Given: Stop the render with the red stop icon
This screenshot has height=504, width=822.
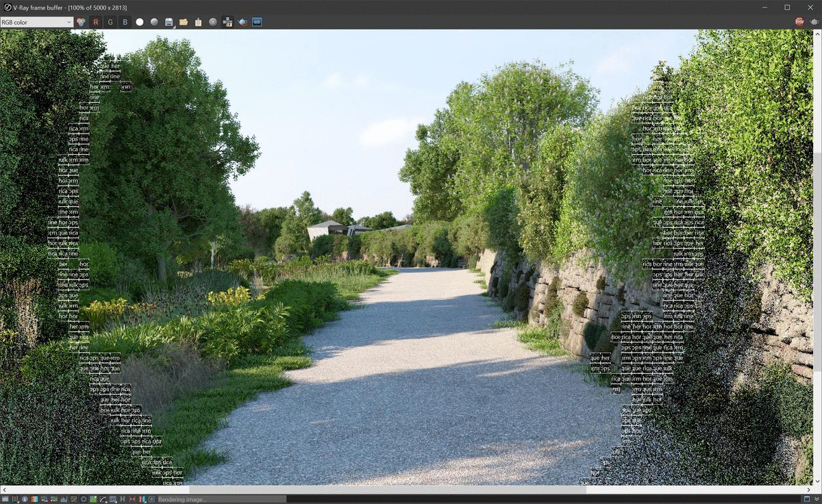Looking at the screenshot, I should click(799, 22).
